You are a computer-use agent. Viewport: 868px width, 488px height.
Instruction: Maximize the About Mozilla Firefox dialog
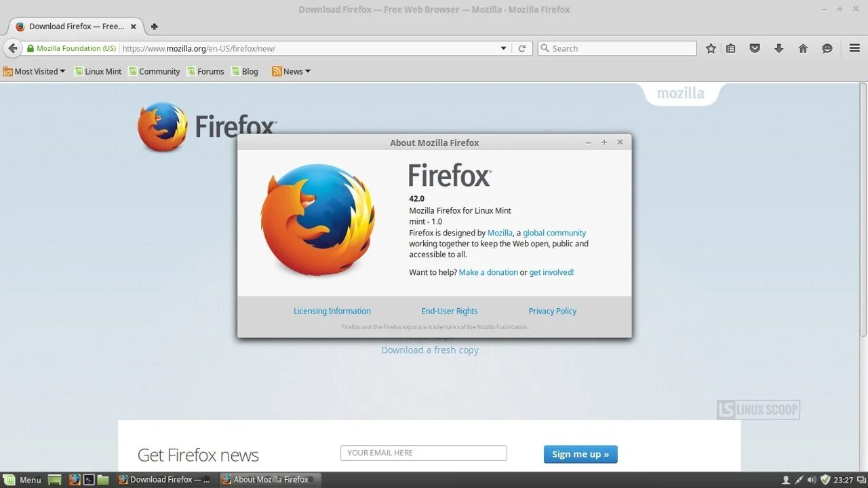click(x=604, y=143)
